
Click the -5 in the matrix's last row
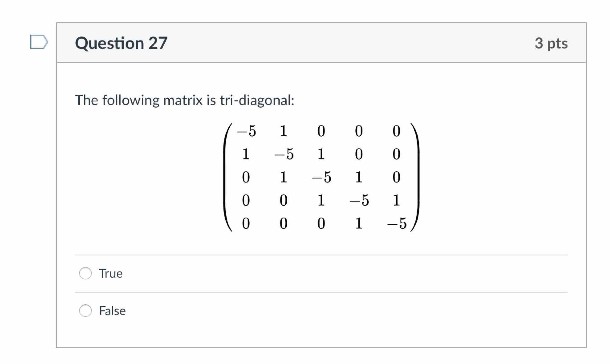[x=397, y=224]
